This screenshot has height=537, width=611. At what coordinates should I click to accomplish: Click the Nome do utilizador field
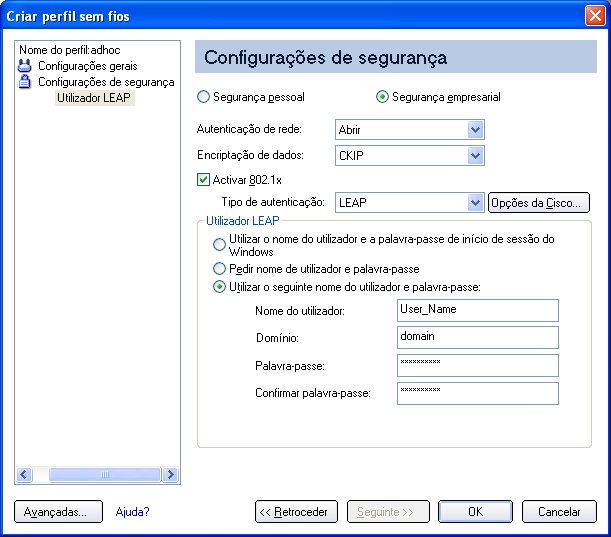(478, 310)
